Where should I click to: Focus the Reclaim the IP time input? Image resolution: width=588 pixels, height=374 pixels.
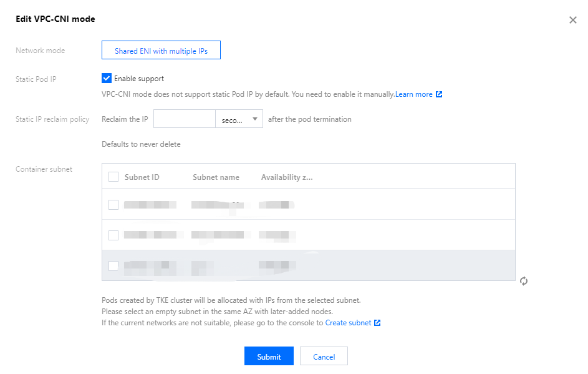pos(184,119)
